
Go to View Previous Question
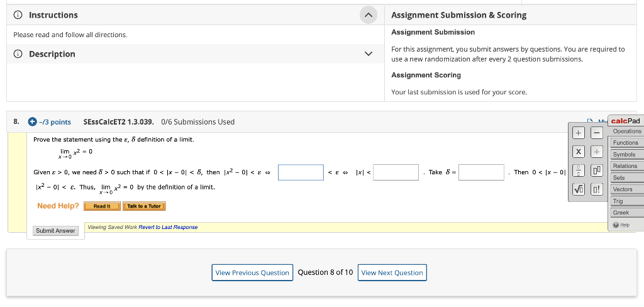[x=252, y=272]
